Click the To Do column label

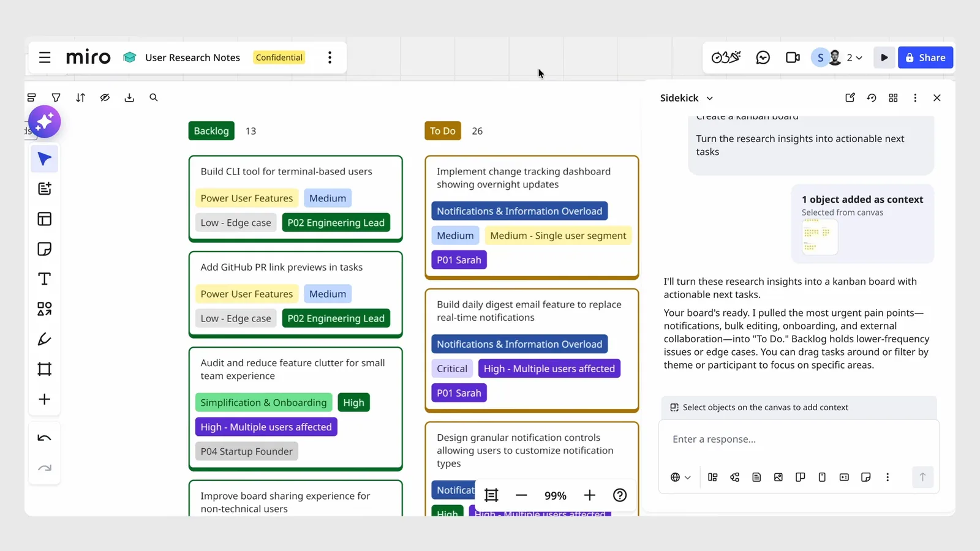(x=442, y=131)
